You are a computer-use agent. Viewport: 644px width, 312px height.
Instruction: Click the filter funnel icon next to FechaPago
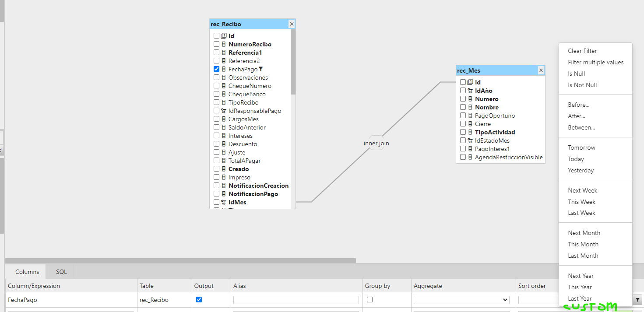[261, 69]
